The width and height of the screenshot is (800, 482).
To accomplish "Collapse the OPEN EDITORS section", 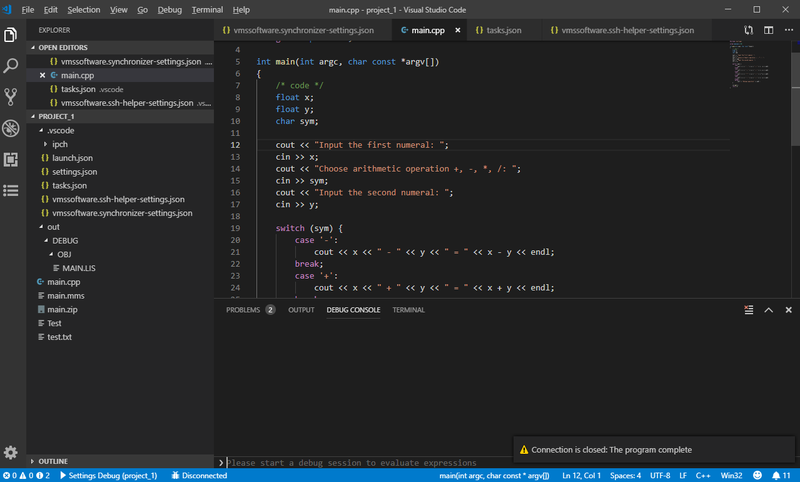I will pos(63,47).
